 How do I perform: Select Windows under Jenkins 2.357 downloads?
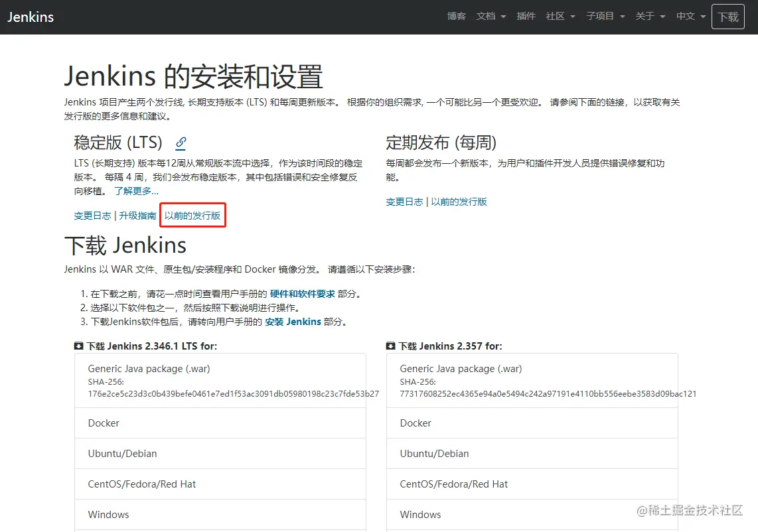click(532, 514)
